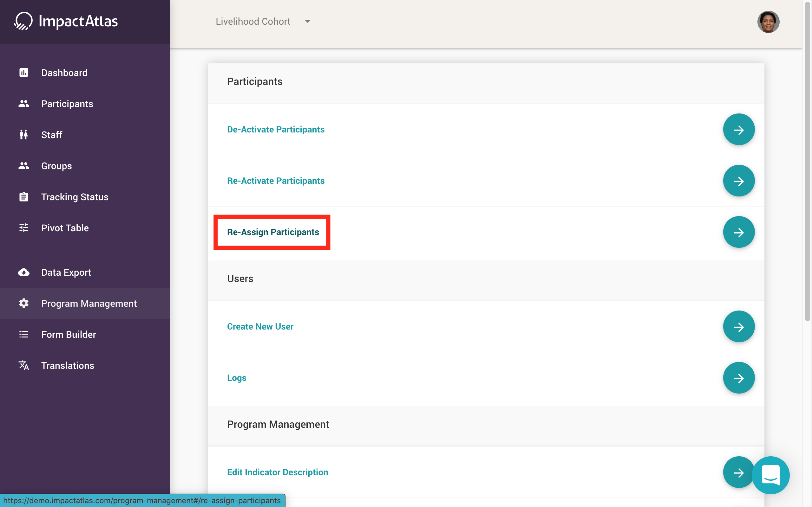Click the Program Management gear icon
Image resolution: width=812 pixels, height=507 pixels.
coord(23,303)
